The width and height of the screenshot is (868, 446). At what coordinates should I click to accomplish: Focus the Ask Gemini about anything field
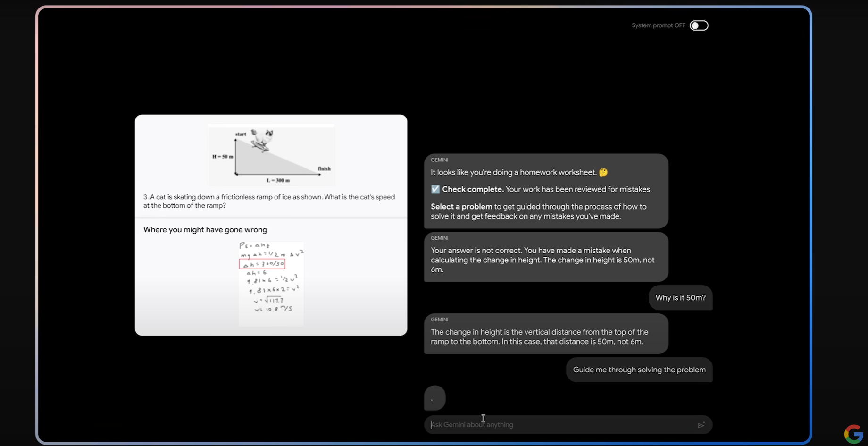click(561, 425)
